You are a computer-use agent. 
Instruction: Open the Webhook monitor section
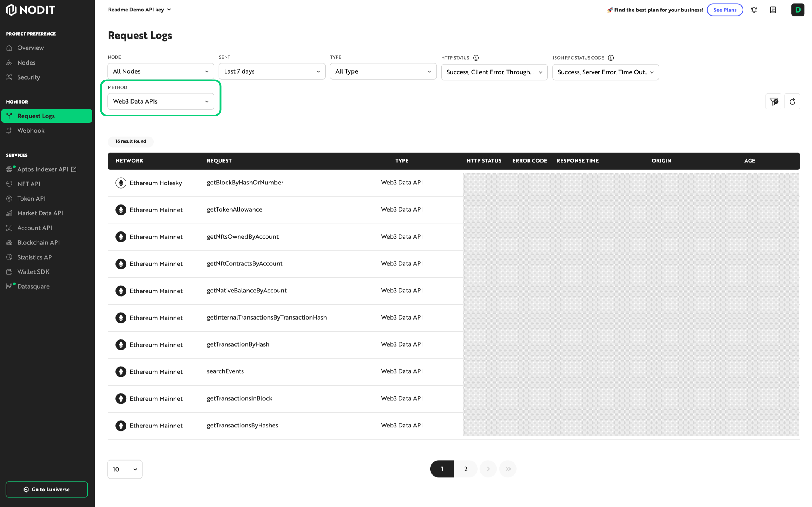point(31,130)
